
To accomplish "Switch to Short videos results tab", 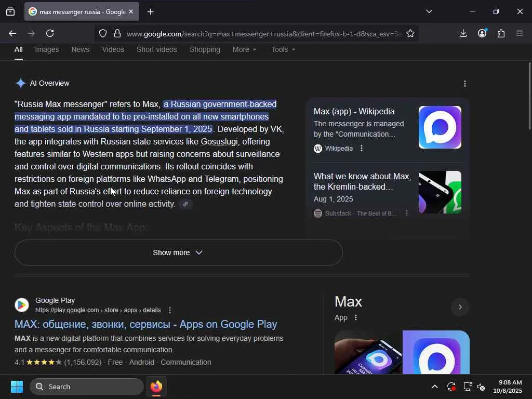I will (157, 49).
